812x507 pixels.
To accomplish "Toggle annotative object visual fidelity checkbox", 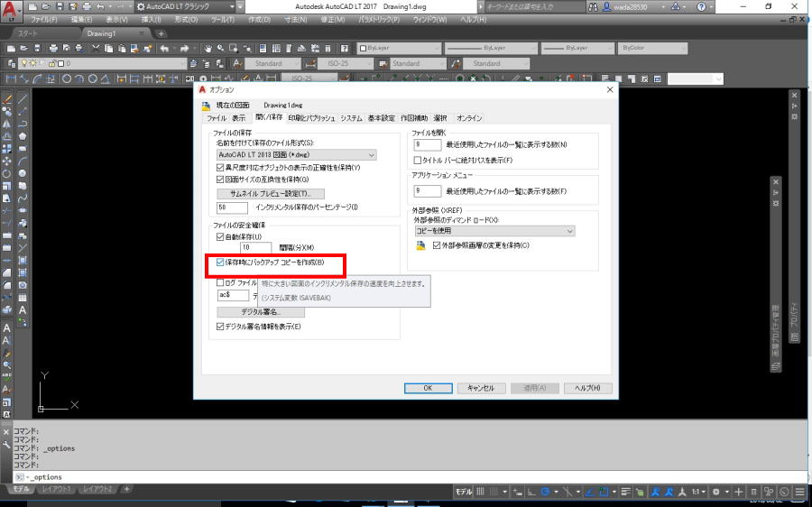I will (220, 168).
